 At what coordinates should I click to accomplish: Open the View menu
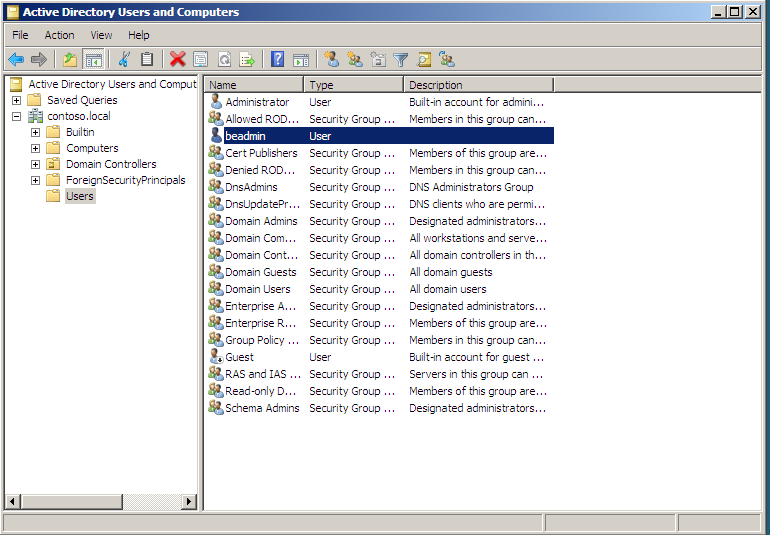pos(101,35)
